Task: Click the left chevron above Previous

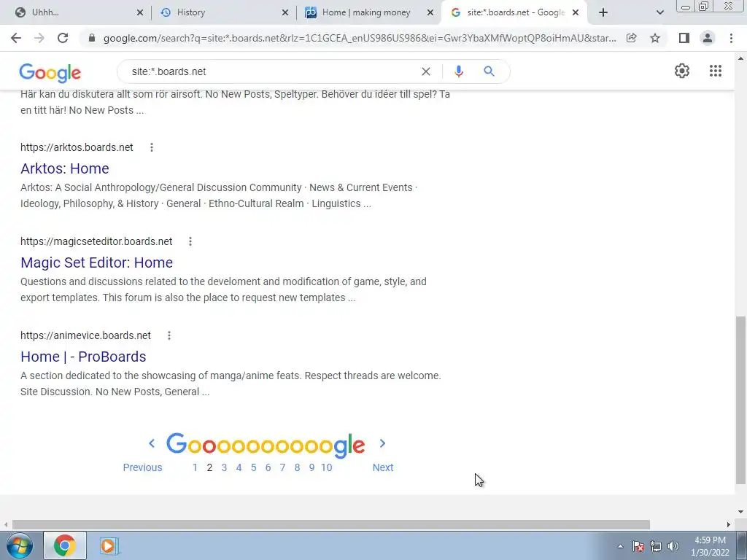Action: point(152,443)
